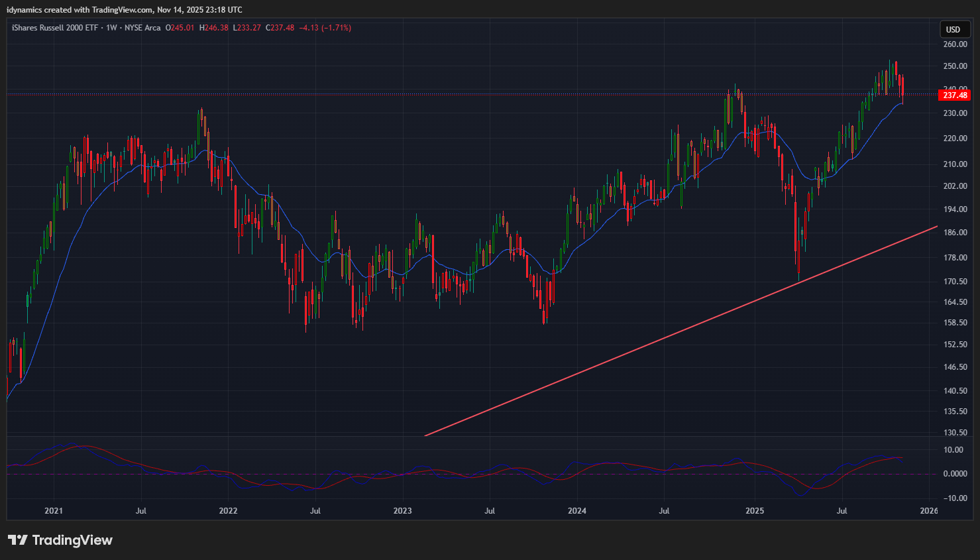Click the TradingView logo icon

pos(18,540)
